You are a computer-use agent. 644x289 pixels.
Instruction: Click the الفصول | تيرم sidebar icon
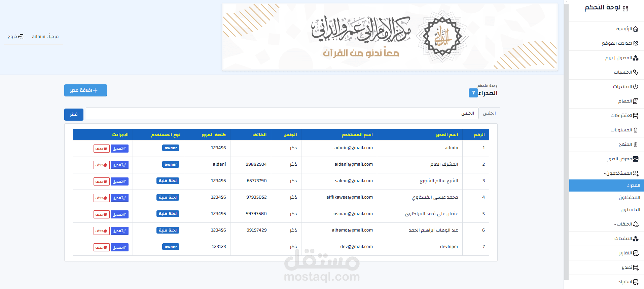(636, 58)
